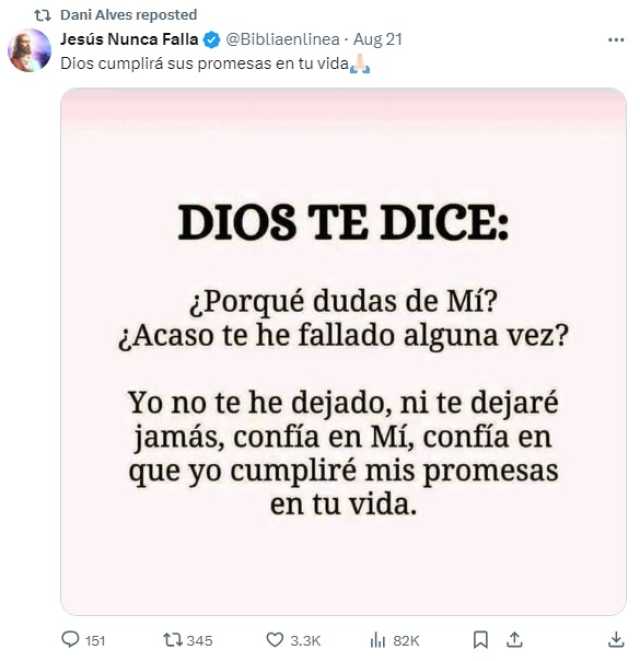Click the reply speech bubble icon
Viewport: 640px width, 661px height.
(x=70, y=639)
